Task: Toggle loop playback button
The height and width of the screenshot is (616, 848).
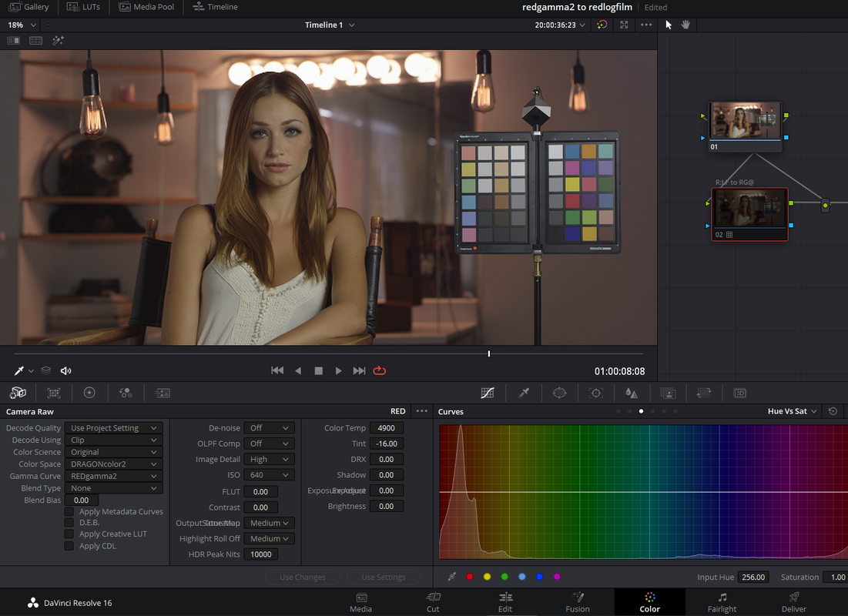Action: pos(380,370)
